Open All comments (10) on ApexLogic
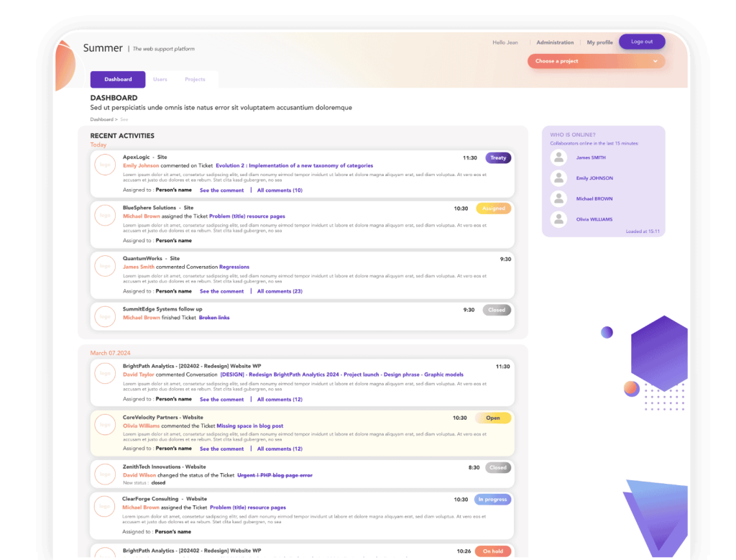This screenshot has height=560, width=736. click(280, 191)
